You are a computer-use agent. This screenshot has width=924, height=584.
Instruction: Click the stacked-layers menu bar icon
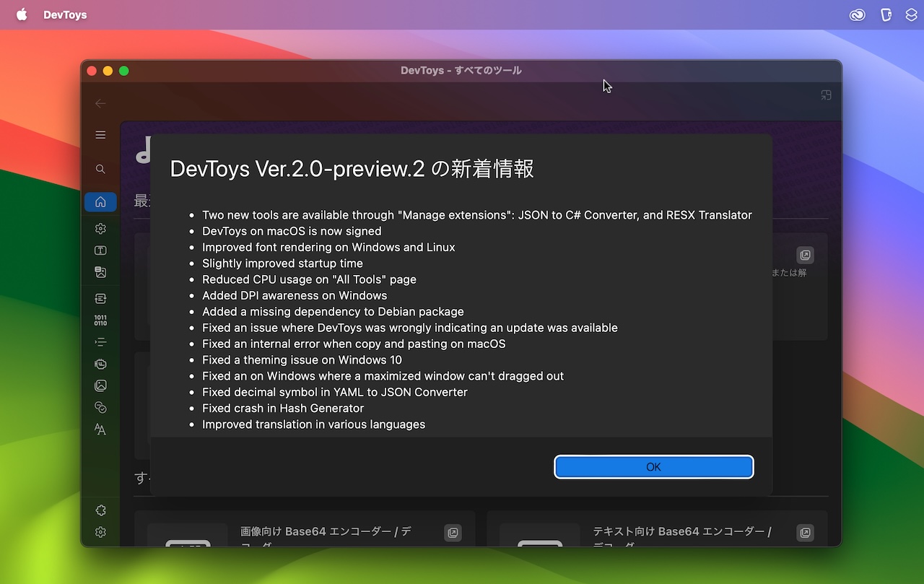911,15
